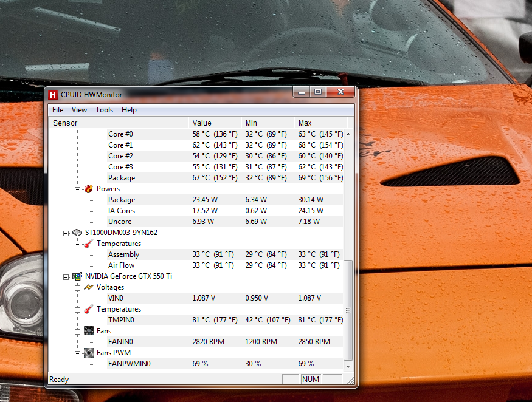The height and width of the screenshot is (402, 532).
Task: Click the Sensor column header
Action: tap(119, 123)
